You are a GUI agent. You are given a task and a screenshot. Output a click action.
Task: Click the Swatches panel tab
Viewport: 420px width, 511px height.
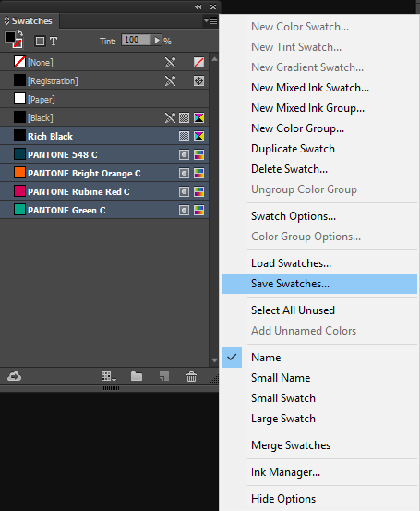(30, 21)
